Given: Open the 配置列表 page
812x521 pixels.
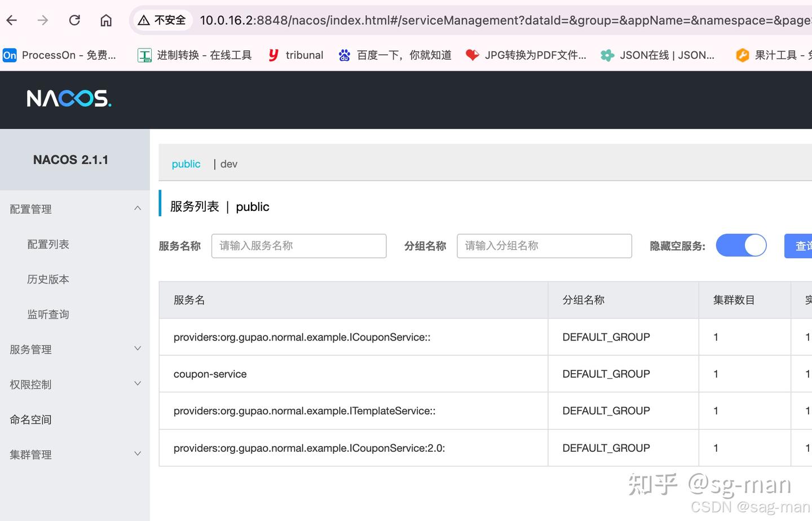Looking at the screenshot, I should coord(48,244).
